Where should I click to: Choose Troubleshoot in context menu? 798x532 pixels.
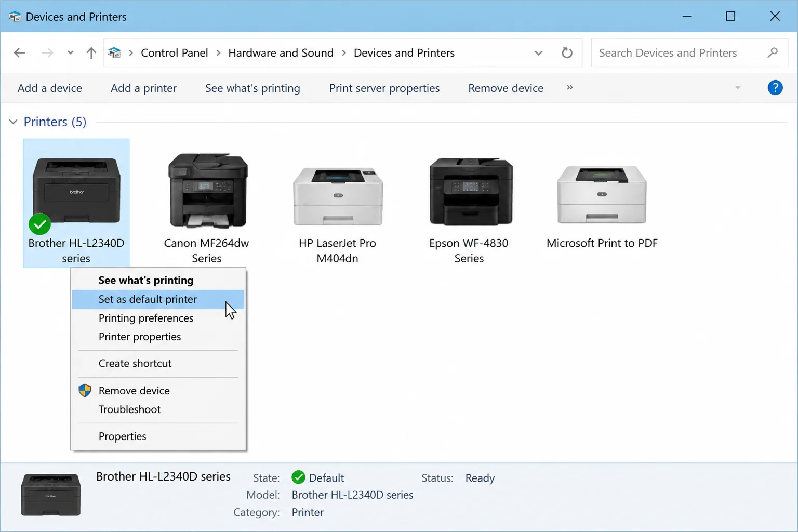tap(158, 409)
